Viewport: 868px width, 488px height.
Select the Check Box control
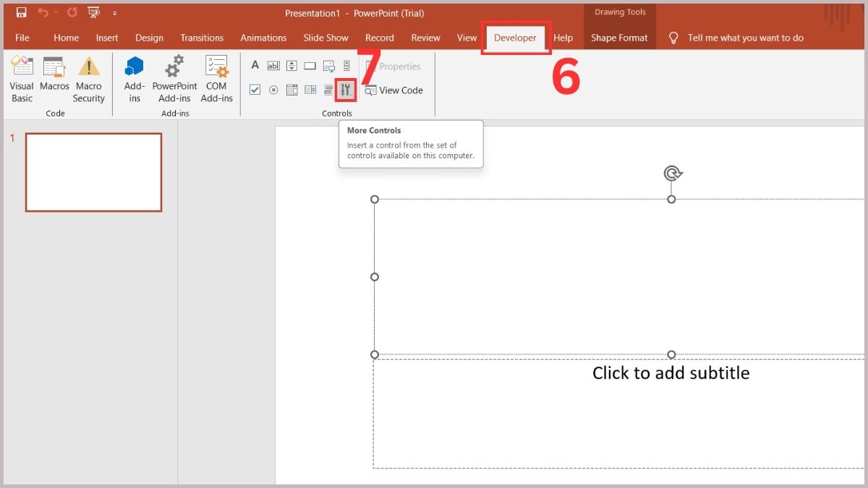(x=255, y=90)
